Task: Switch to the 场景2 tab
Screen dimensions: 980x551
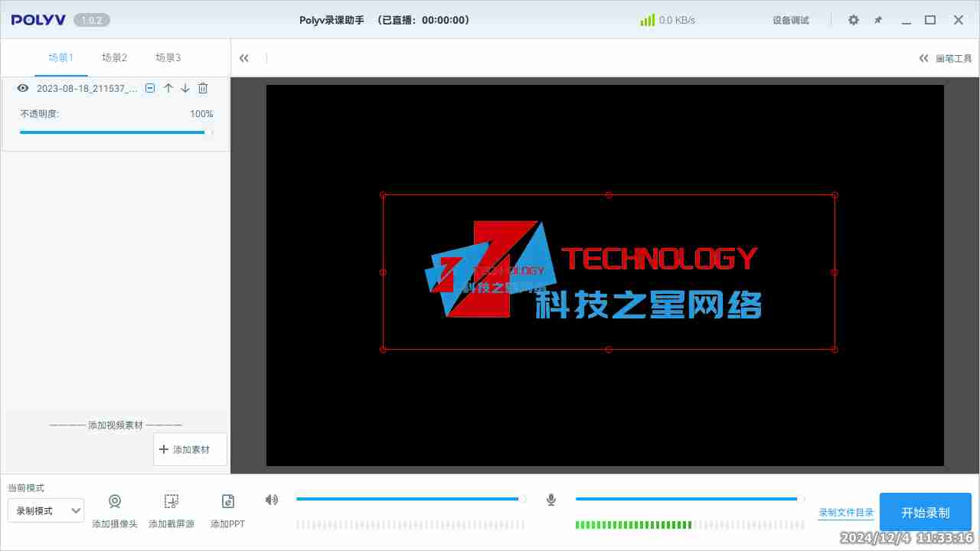Action: pos(115,57)
